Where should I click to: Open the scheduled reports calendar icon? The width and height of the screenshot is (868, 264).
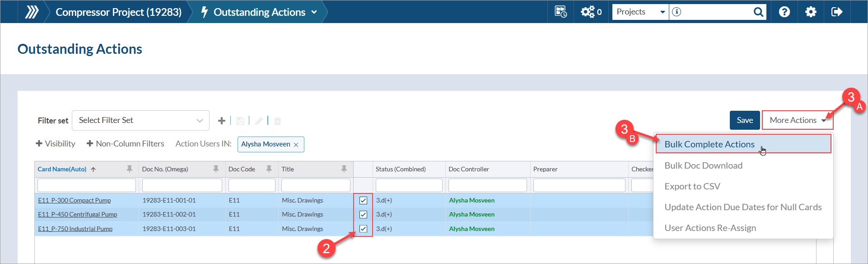[560, 12]
